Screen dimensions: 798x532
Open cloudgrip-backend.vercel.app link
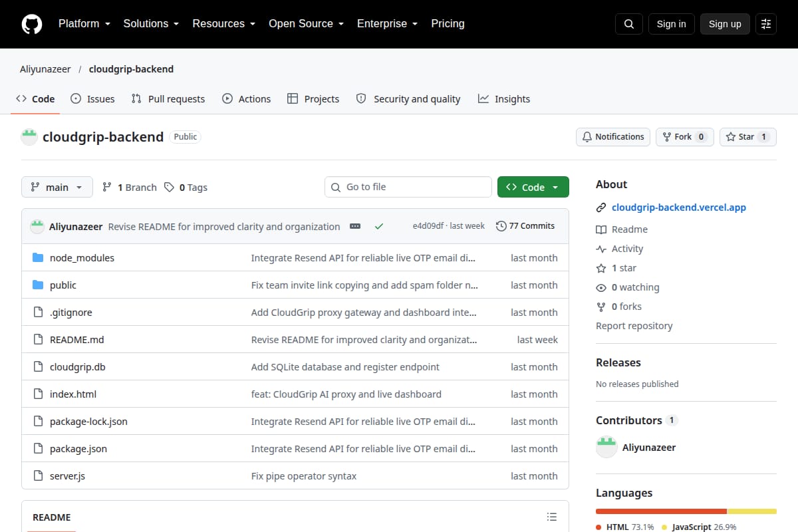pyautogui.click(x=679, y=207)
